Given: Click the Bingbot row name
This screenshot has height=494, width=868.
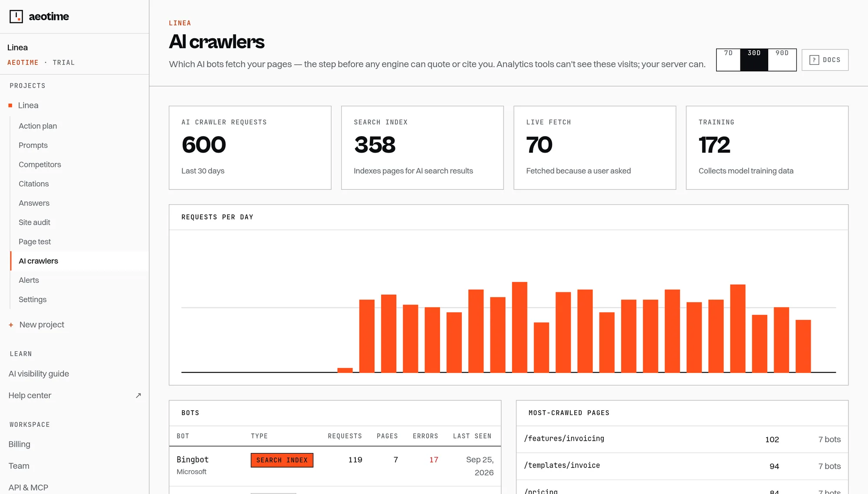Looking at the screenshot, I should click(x=193, y=460).
